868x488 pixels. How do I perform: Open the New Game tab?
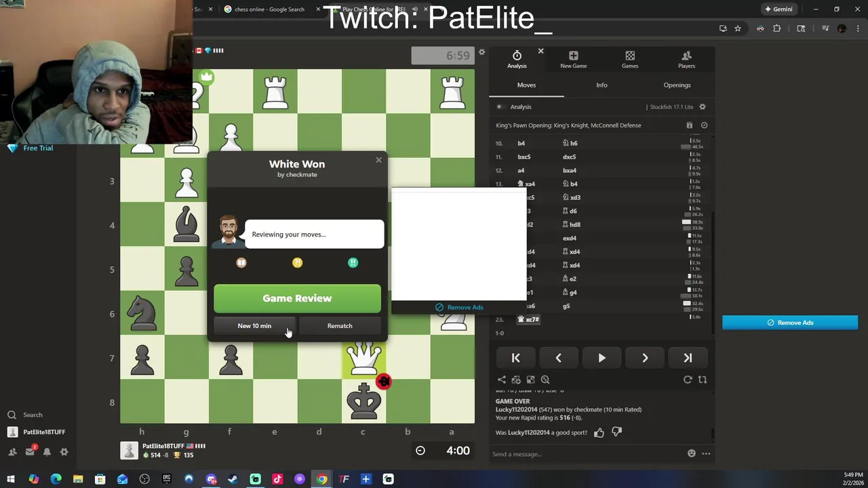coord(573,60)
